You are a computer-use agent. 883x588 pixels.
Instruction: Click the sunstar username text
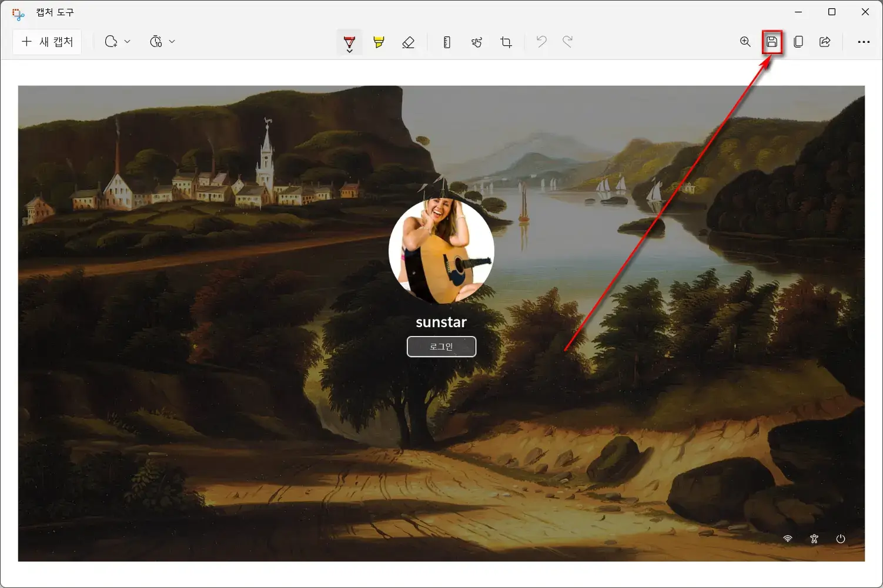[441, 322]
